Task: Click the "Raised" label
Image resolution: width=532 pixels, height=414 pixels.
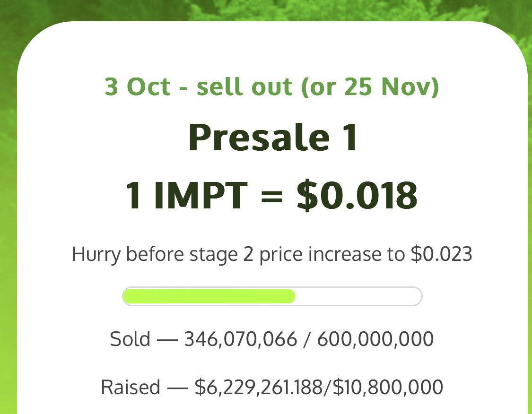Action: (131, 387)
